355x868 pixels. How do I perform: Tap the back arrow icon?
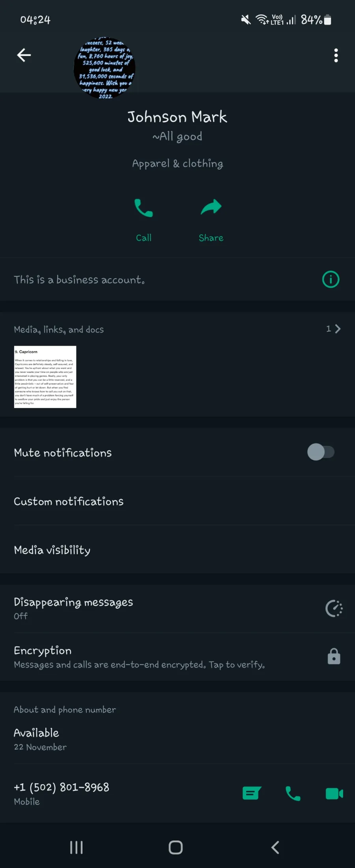coord(24,55)
